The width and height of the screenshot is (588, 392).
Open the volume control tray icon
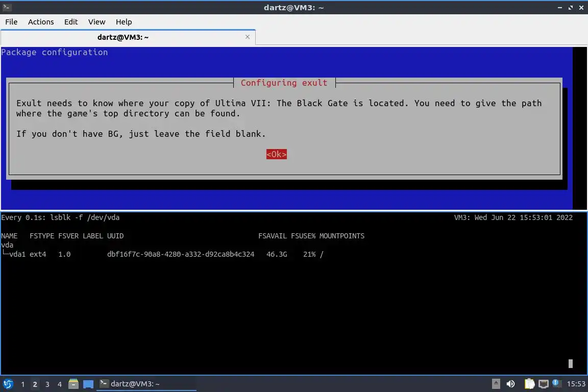[x=510, y=384]
